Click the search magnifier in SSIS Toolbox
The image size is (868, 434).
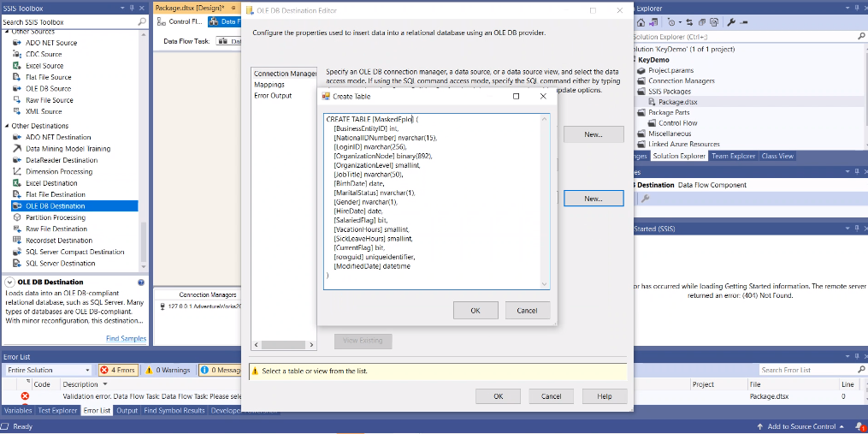pos(142,22)
